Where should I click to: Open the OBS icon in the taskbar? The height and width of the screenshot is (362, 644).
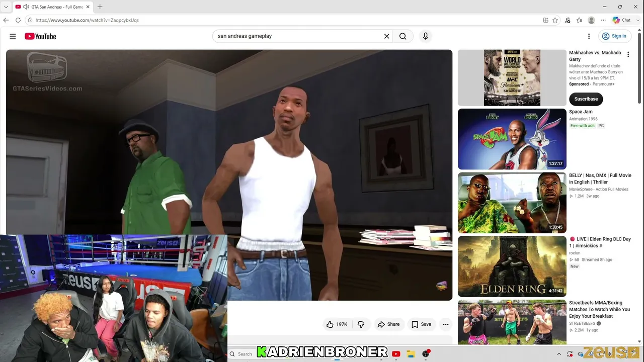(x=426, y=354)
